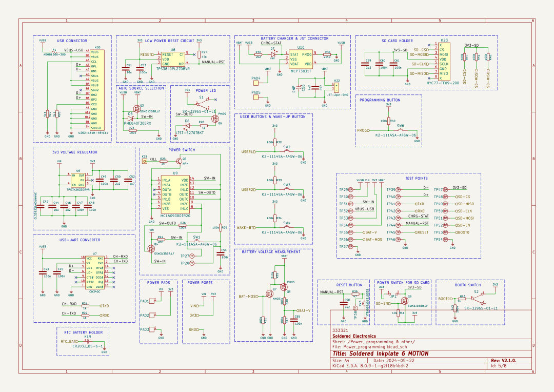Click the Q6 PMOS transistor near power LED

[214, 119]
